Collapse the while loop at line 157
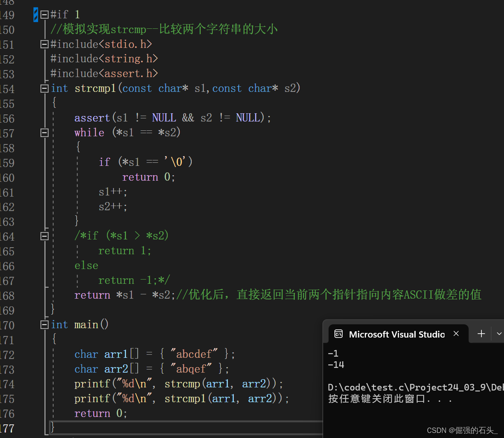 point(44,132)
